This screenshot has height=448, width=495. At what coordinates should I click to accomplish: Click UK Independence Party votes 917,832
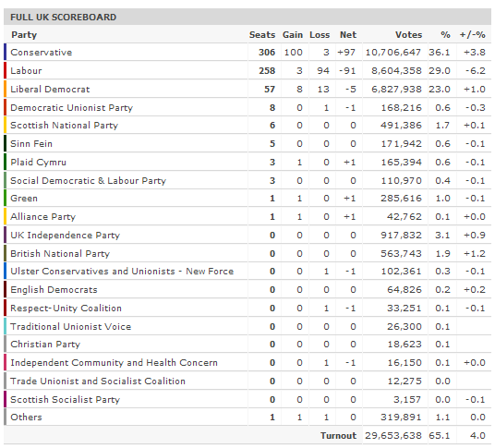pyautogui.click(x=401, y=236)
